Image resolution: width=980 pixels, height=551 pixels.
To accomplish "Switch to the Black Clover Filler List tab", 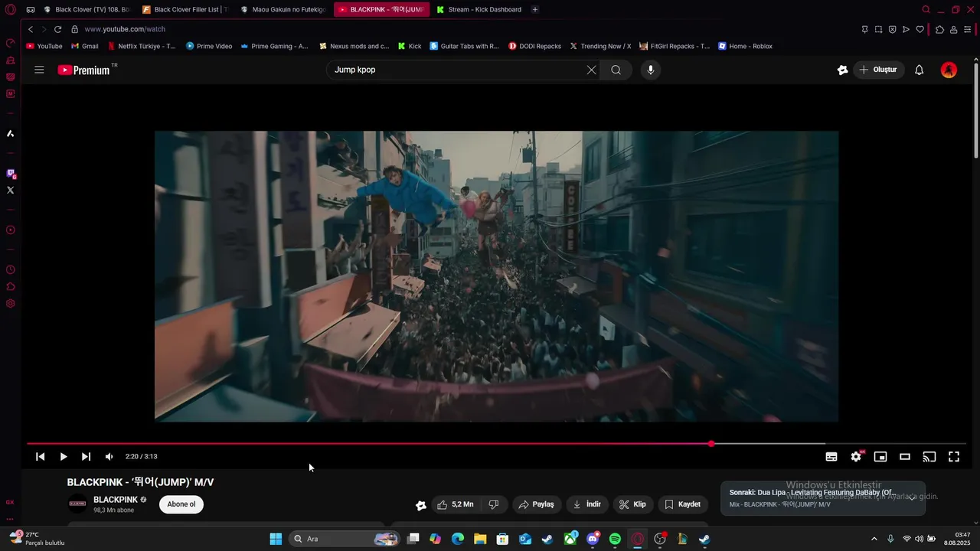I will click(185, 9).
